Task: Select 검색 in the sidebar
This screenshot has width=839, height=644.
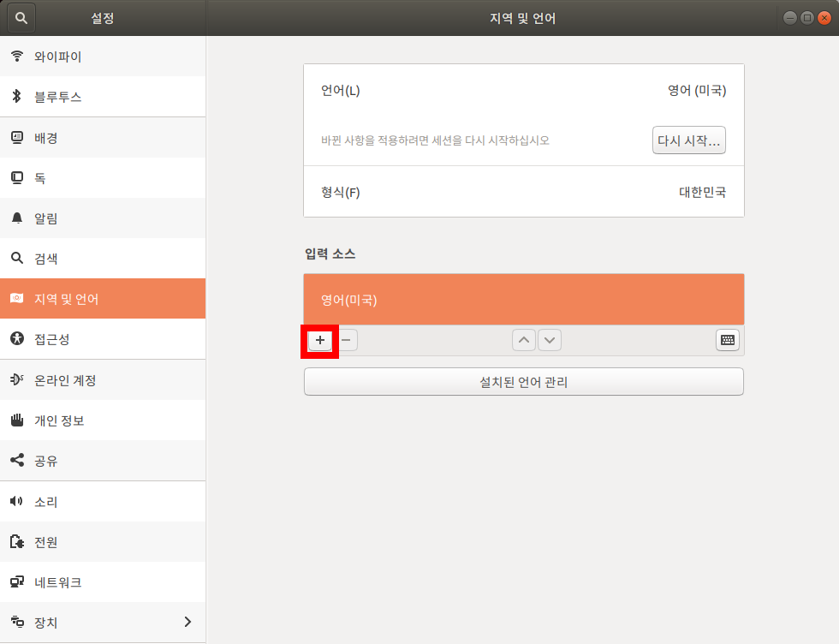Action: point(103,258)
